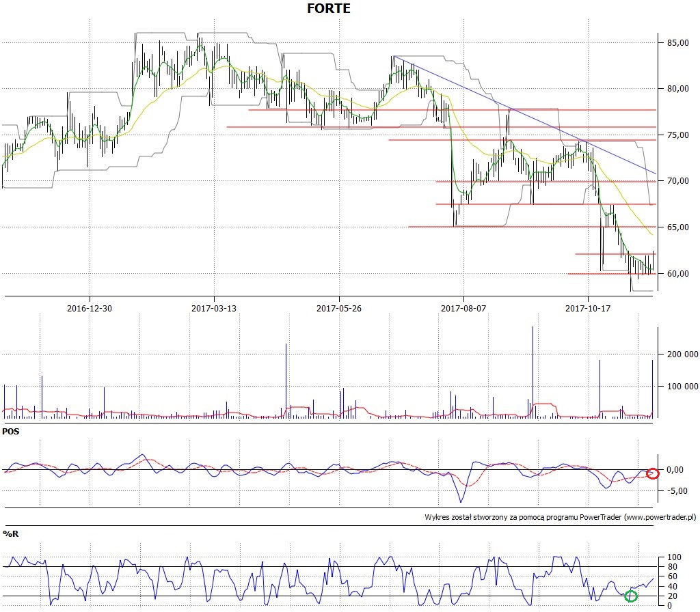700x612 pixels.
Task: Select the 85,00 price axis label
Action: pos(678,43)
